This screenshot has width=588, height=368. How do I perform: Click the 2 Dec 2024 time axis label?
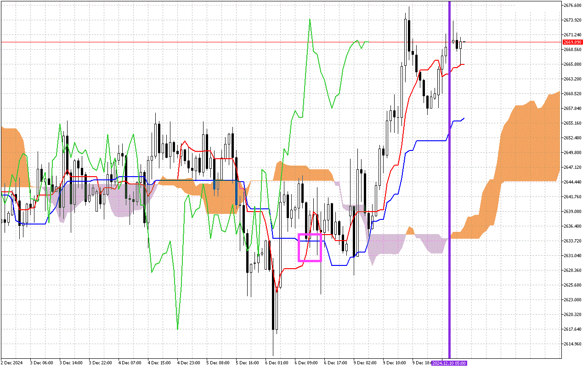(x=11, y=363)
